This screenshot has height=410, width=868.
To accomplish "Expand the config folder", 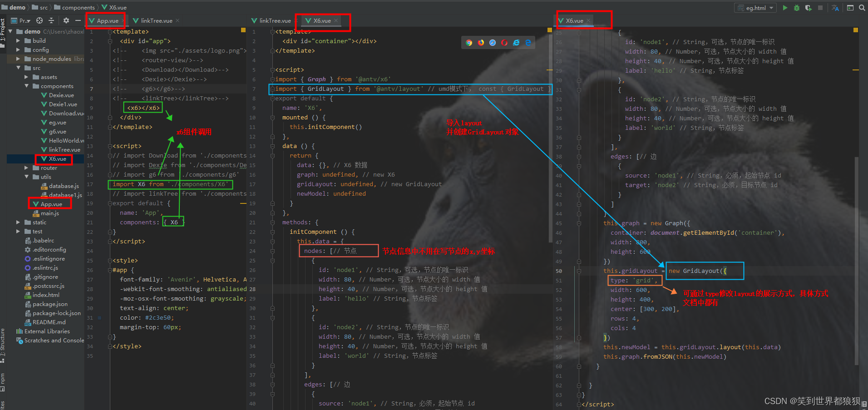I will [18, 49].
